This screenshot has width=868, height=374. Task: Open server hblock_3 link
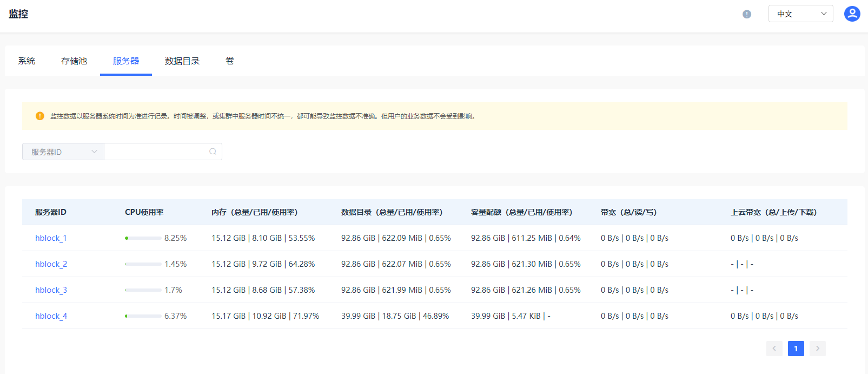point(51,290)
